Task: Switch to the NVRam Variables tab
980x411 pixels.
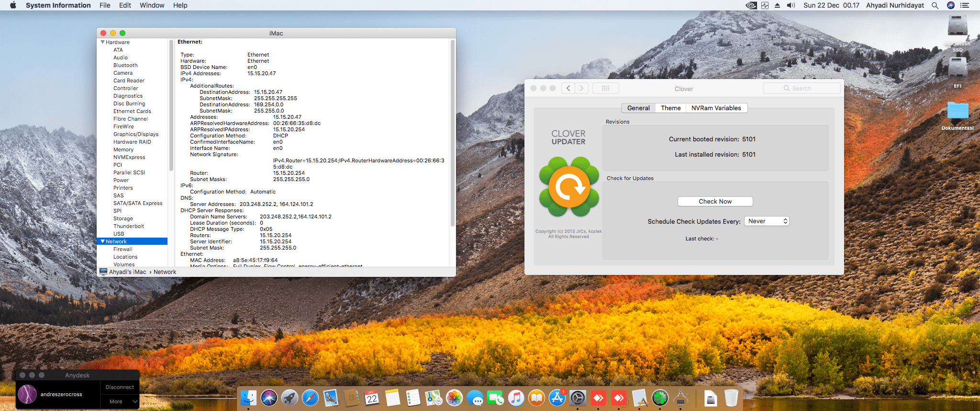Action: point(716,108)
